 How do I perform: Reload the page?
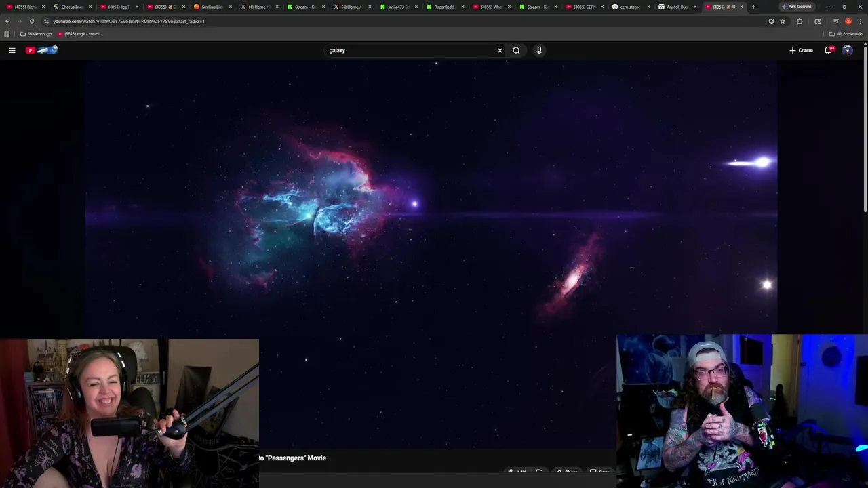[32, 21]
